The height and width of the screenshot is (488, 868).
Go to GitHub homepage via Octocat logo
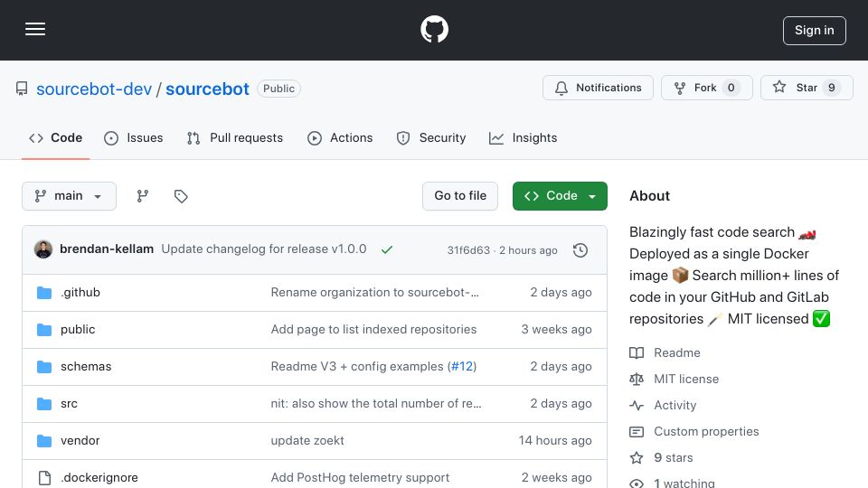pos(434,29)
